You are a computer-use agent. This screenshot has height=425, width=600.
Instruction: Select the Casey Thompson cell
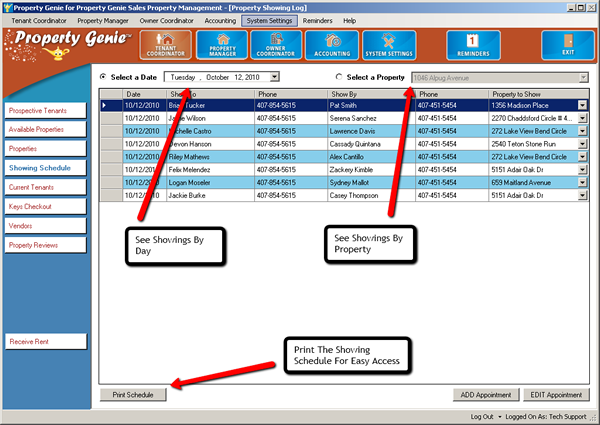(371, 195)
